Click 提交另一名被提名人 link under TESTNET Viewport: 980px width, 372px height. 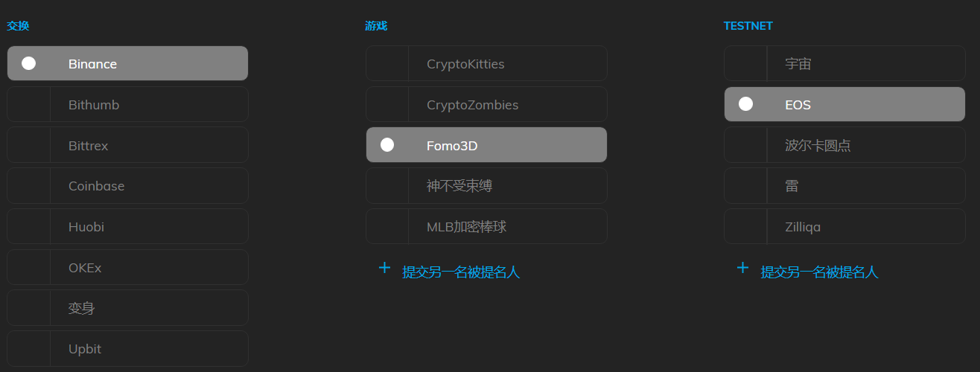pyautogui.click(x=819, y=272)
